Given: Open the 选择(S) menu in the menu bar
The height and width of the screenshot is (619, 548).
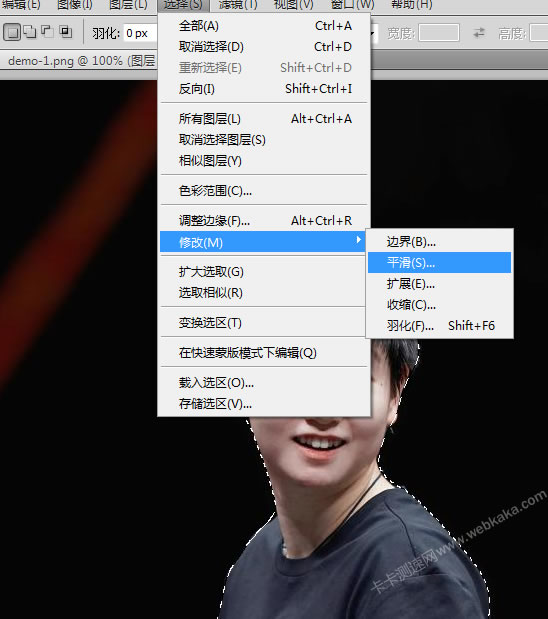Looking at the screenshot, I should 183,5.
